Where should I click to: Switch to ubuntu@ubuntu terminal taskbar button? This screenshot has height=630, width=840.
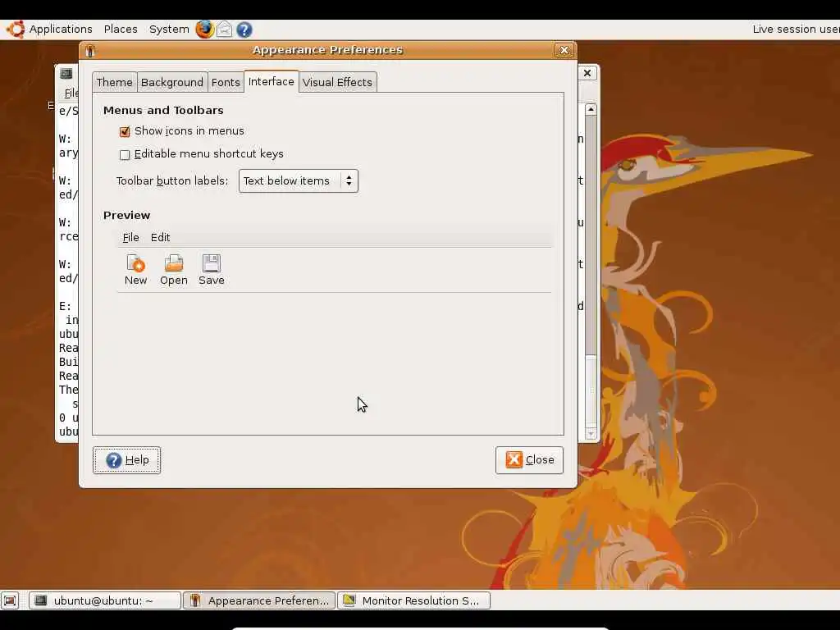point(104,600)
